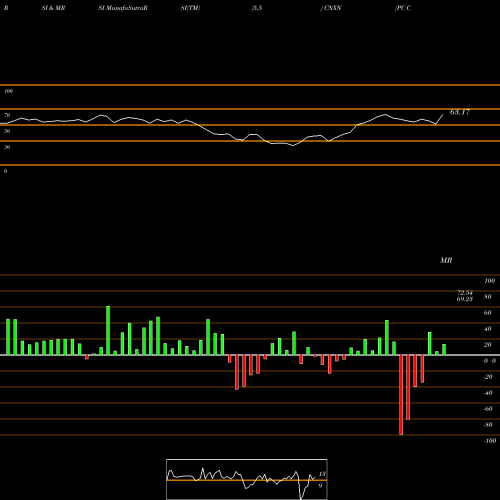
Task: Click the 40 label on MR right axis
Action: (488, 329)
